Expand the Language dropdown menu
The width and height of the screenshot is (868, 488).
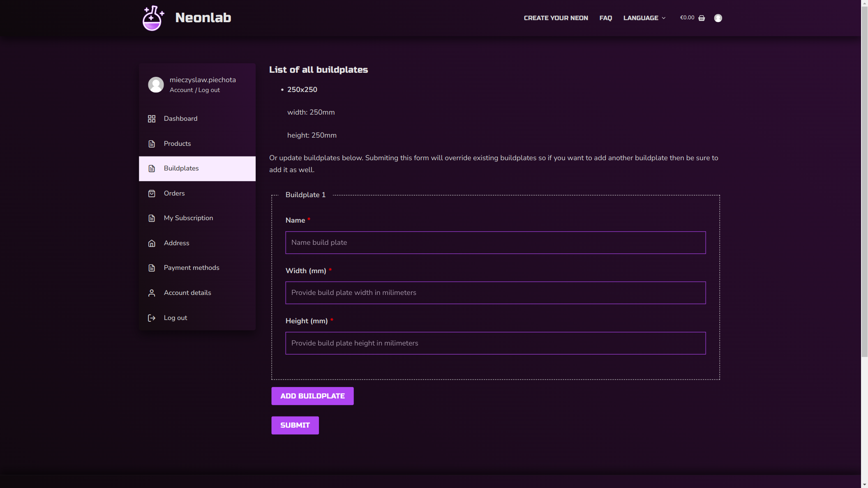coord(644,18)
